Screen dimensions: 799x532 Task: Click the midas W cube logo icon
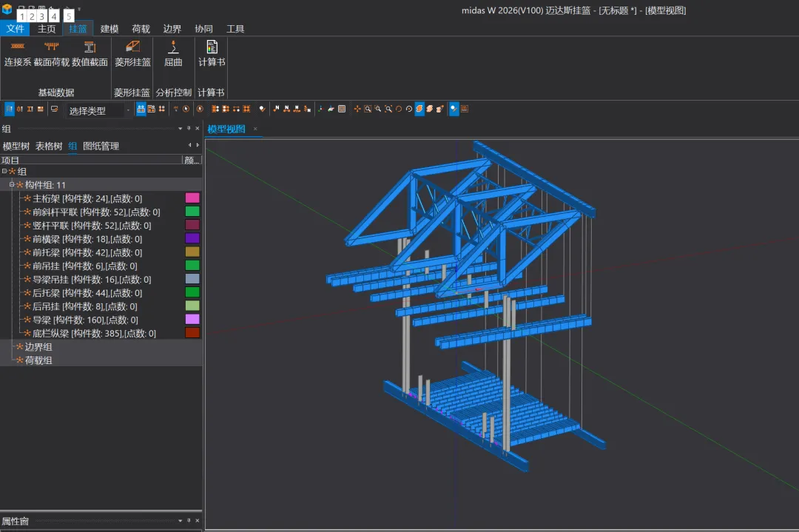(x=7, y=9)
